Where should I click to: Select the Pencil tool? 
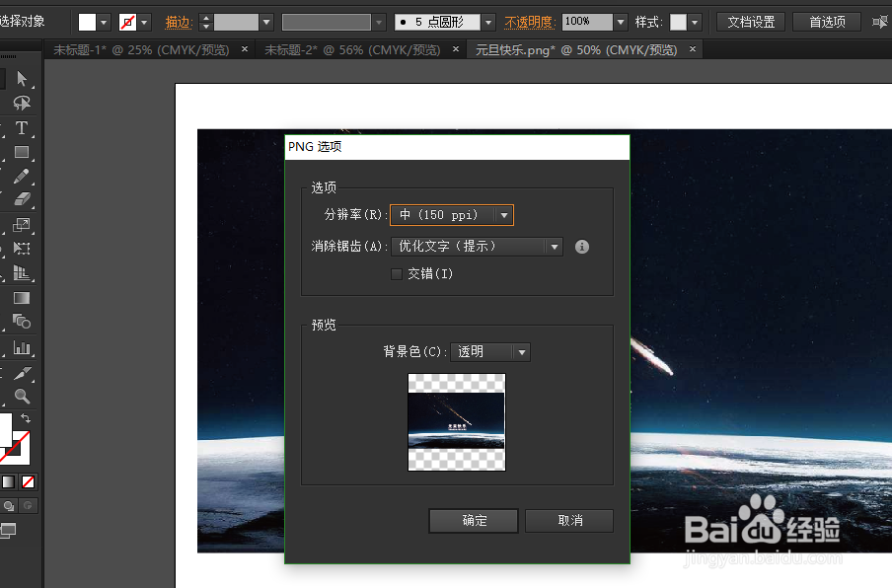(22, 176)
